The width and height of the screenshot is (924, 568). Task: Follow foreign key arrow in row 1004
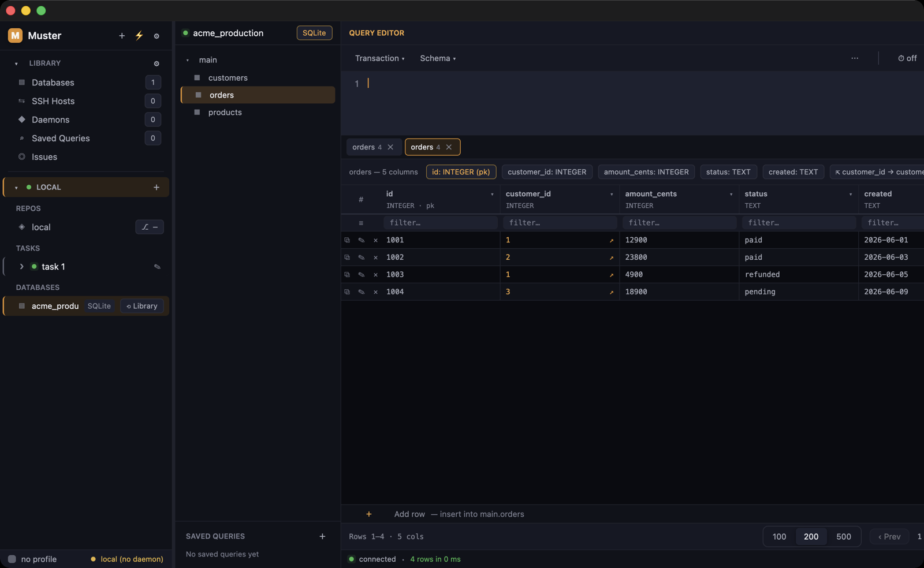tap(611, 293)
